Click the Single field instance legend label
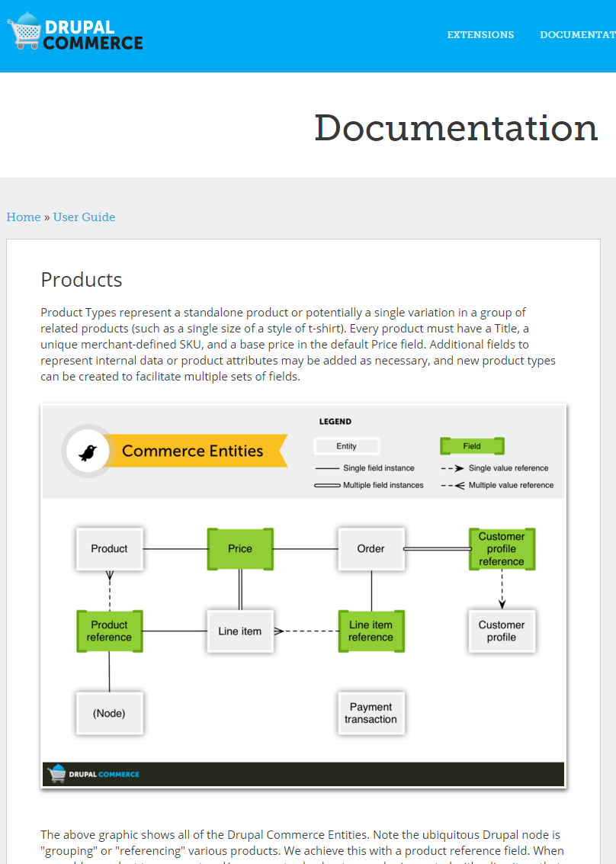The height and width of the screenshot is (864, 616). tap(379, 468)
